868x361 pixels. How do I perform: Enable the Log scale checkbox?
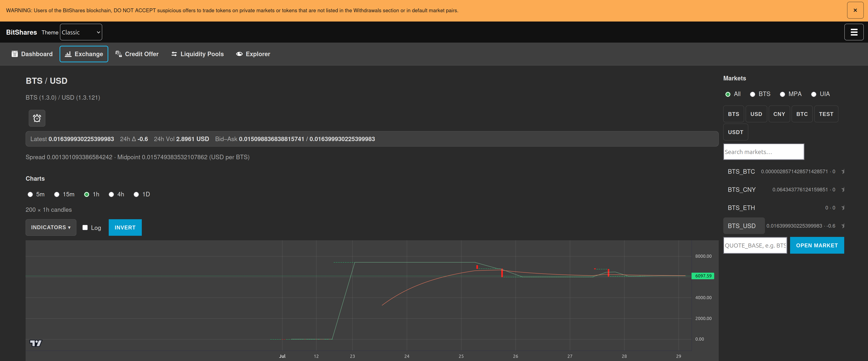85,228
